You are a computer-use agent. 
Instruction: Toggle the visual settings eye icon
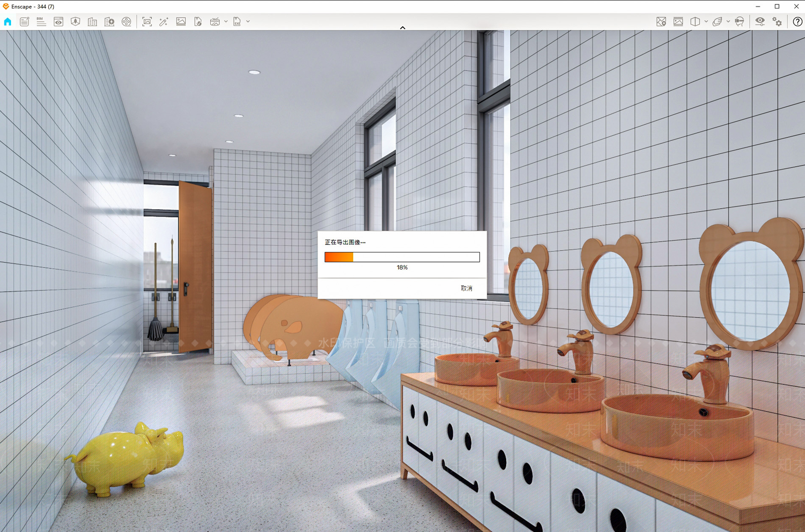coord(760,22)
